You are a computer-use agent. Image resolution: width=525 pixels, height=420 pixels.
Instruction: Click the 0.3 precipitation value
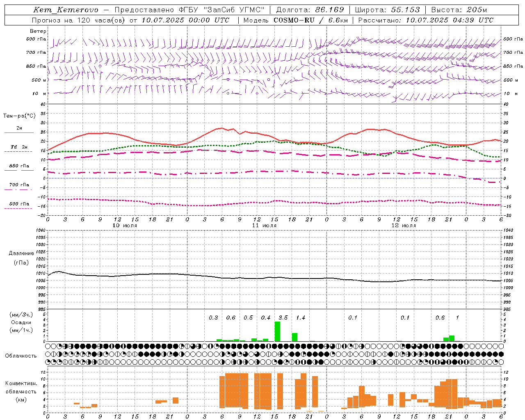click(x=213, y=318)
